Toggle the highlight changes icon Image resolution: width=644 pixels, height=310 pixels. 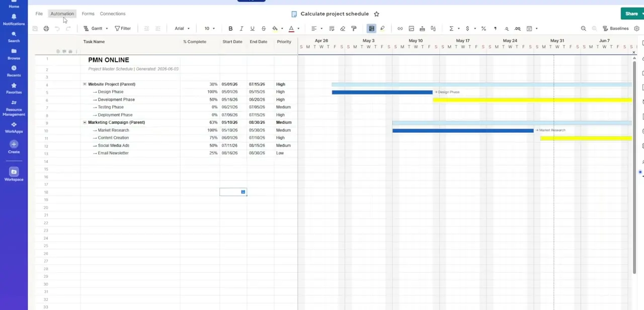[382, 29]
